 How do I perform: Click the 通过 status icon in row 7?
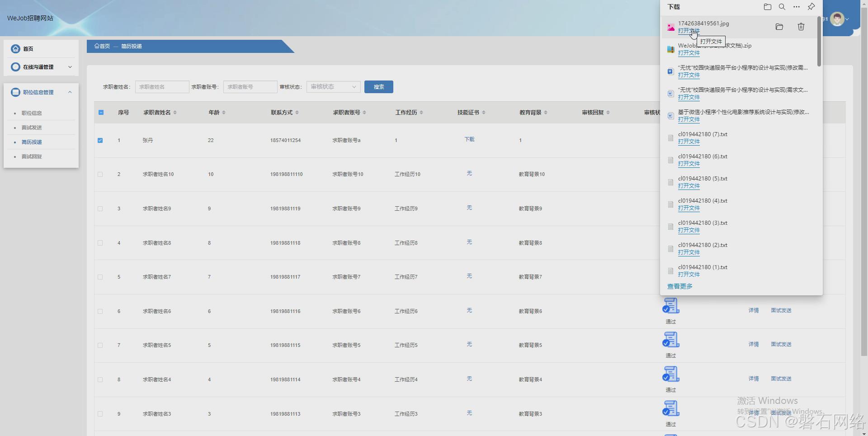671,340
